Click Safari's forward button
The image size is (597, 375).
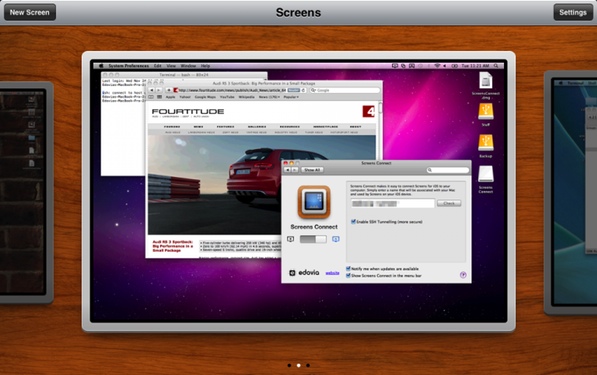pyautogui.click(x=158, y=90)
